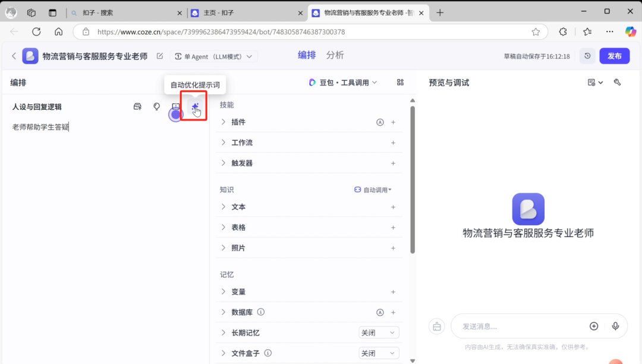Click the 发布 publish button

pos(615,55)
